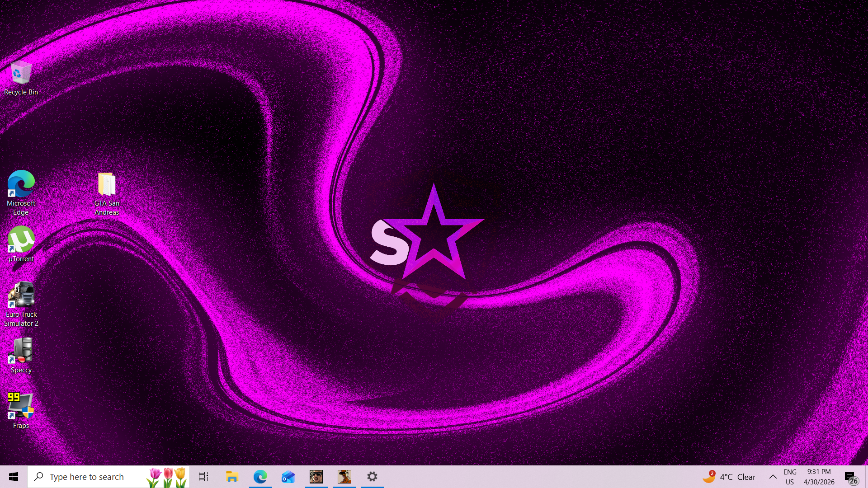Switch input language via the ENG US indicator

790,477
